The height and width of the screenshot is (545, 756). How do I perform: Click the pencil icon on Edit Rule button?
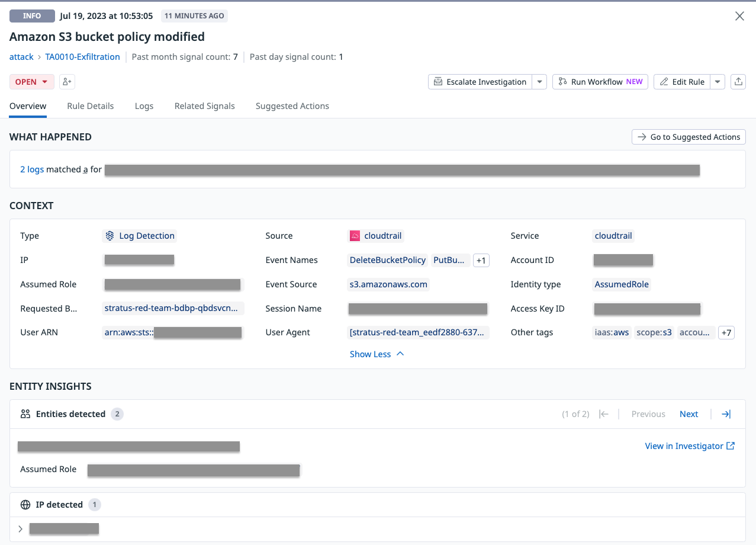pos(664,81)
